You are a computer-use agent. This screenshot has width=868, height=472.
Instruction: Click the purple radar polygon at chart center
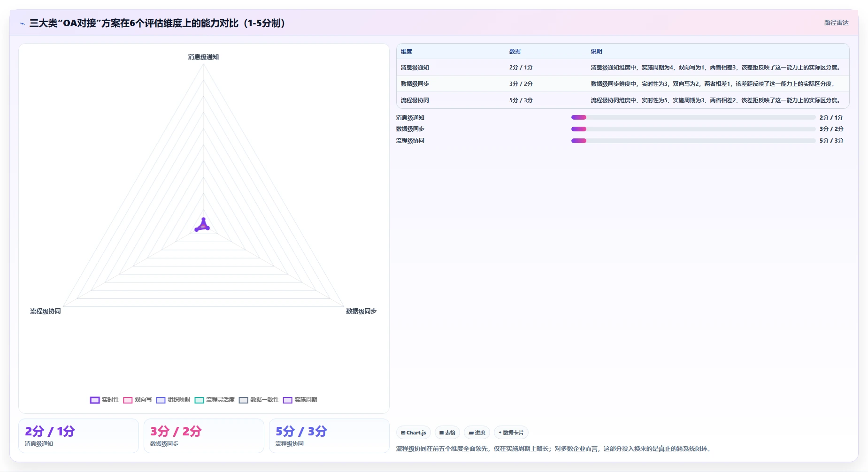203,226
